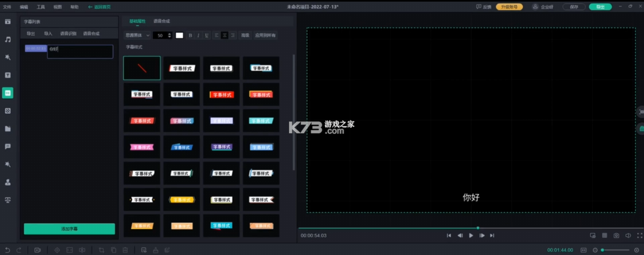
Task: Switch to 语音合成 tab beside 基础属性
Action: point(162,21)
